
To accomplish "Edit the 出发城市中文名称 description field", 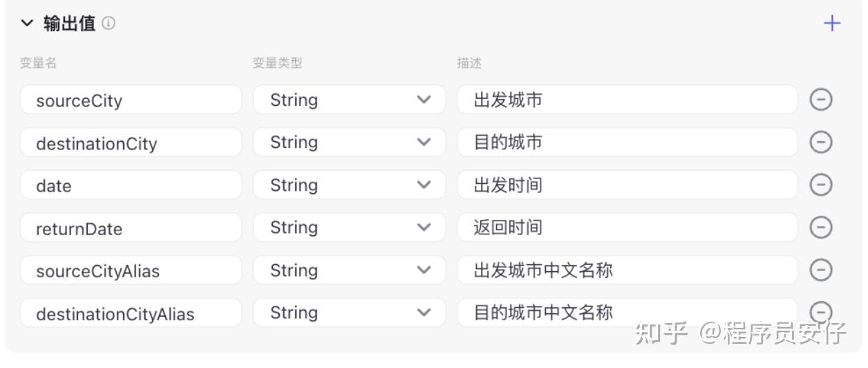I will (x=628, y=270).
